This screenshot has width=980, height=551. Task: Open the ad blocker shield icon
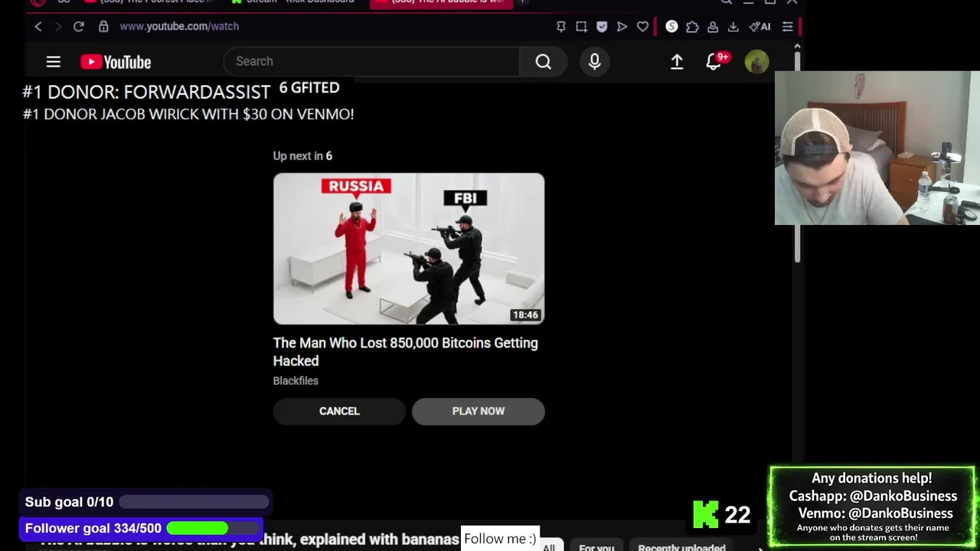(602, 27)
